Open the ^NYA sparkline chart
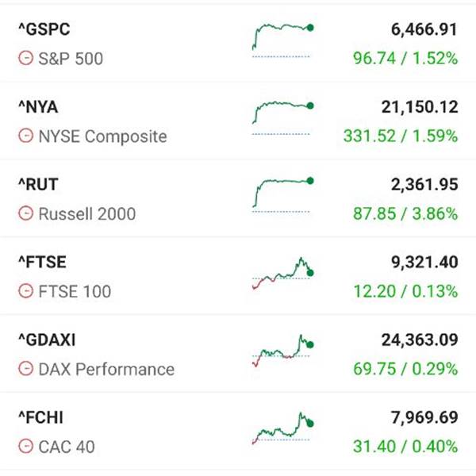This screenshot has height=476, width=476. click(x=282, y=117)
